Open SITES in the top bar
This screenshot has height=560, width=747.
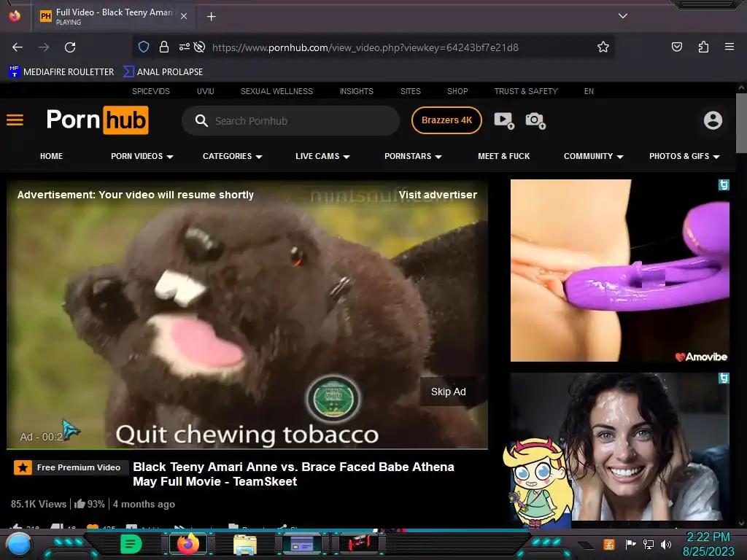[410, 91]
